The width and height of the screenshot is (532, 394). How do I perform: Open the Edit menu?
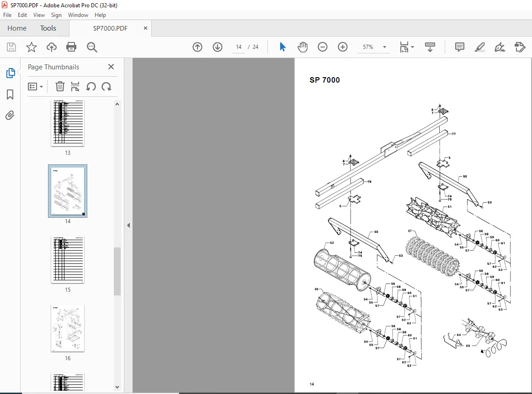(x=22, y=15)
